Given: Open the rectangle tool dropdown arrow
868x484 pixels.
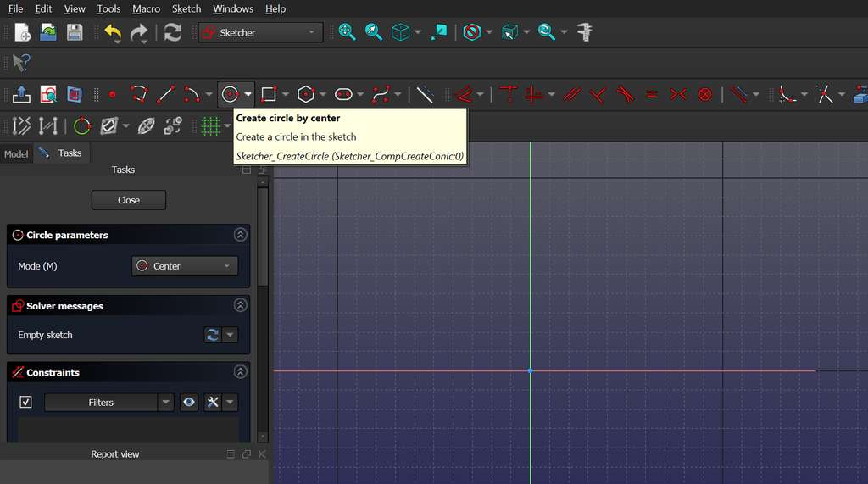Looking at the screenshot, I should coord(286,95).
